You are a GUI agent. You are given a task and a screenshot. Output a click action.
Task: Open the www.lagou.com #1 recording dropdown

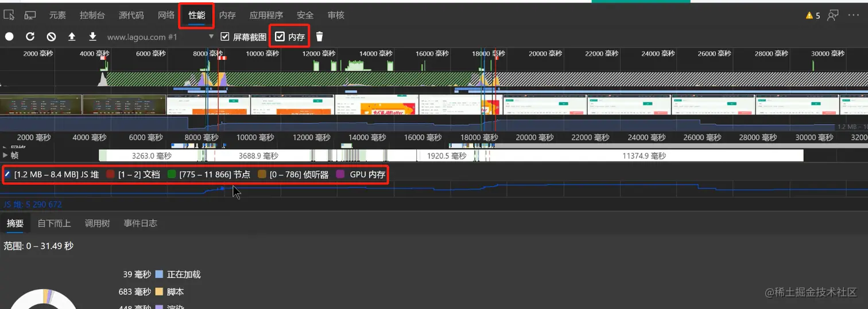point(160,37)
